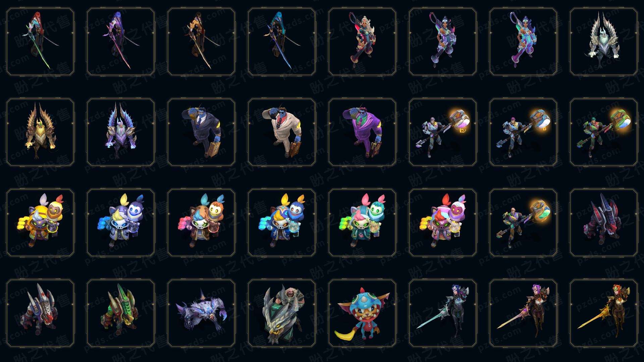Viewport: 644px width, 362px height.
Task: Select the teal cat-and-chick duo chroma
Action: [362, 223]
